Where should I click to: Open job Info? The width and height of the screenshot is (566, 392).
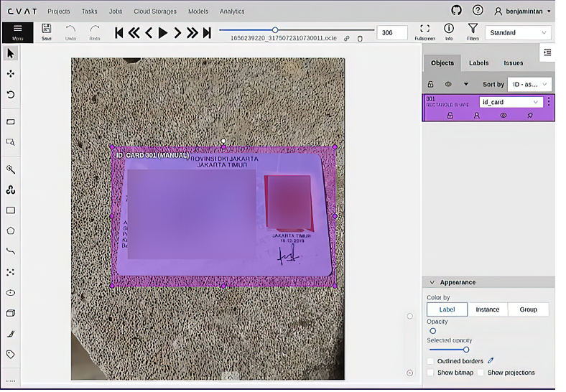[x=449, y=32]
